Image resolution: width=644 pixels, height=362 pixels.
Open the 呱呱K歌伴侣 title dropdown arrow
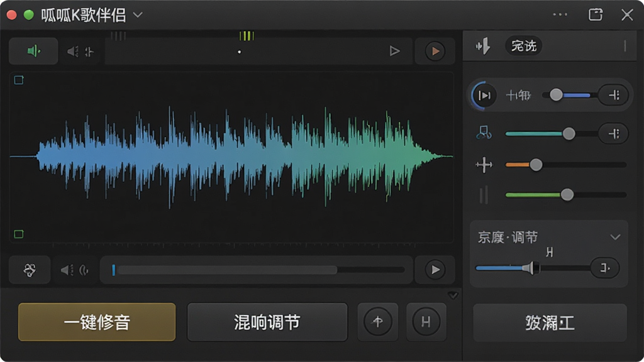tap(138, 15)
